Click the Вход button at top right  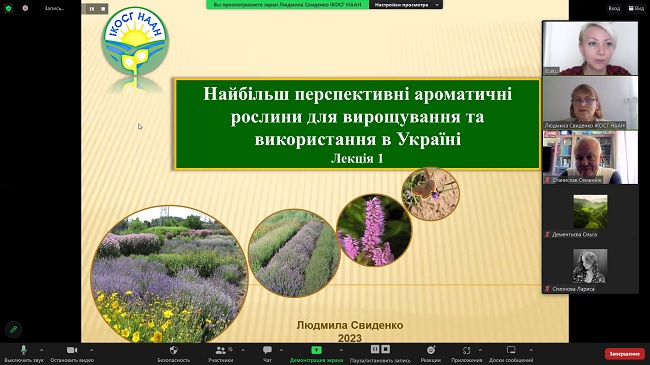tap(614, 8)
